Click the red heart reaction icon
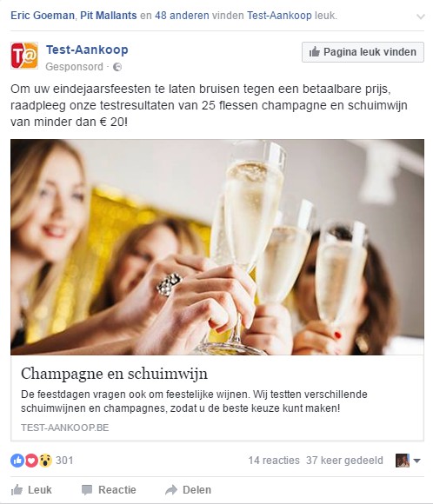Viewport: 433px width, 504px height. tap(31, 461)
